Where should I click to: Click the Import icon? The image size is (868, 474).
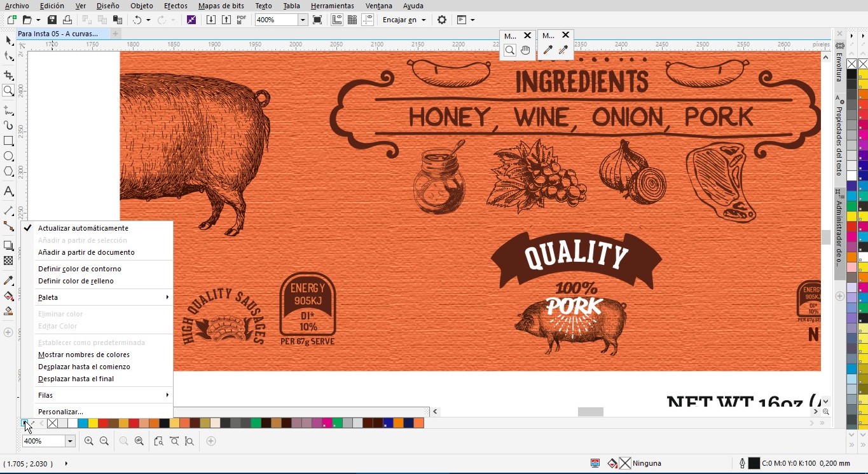pyautogui.click(x=211, y=20)
